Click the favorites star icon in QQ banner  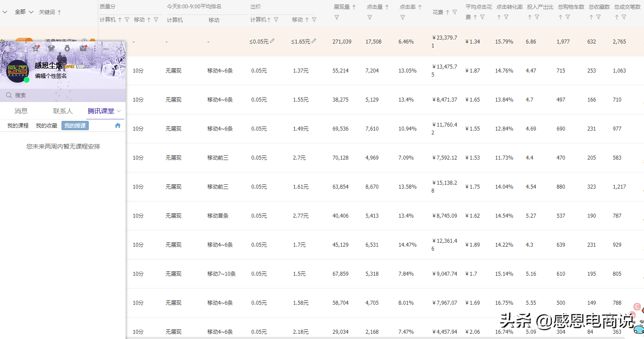(35, 48)
